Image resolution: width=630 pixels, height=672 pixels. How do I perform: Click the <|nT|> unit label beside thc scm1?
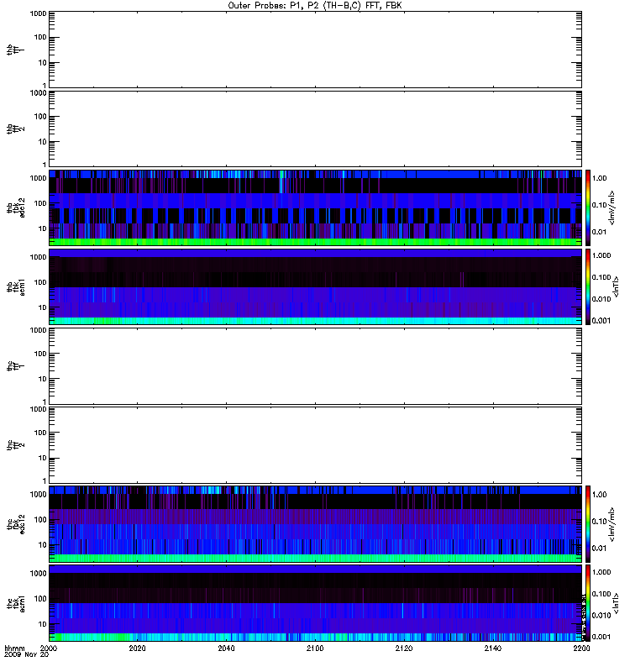pyautogui.click(x=616, y=603)
